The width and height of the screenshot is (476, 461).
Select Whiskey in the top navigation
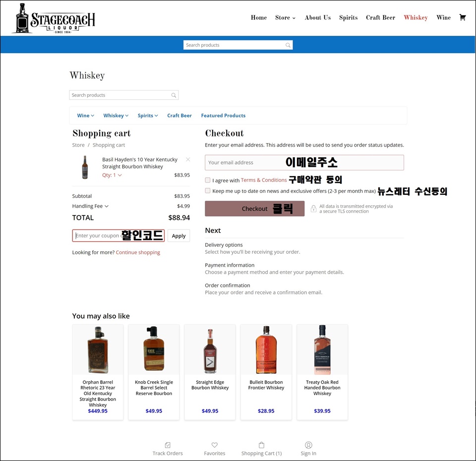click(416, 18)
